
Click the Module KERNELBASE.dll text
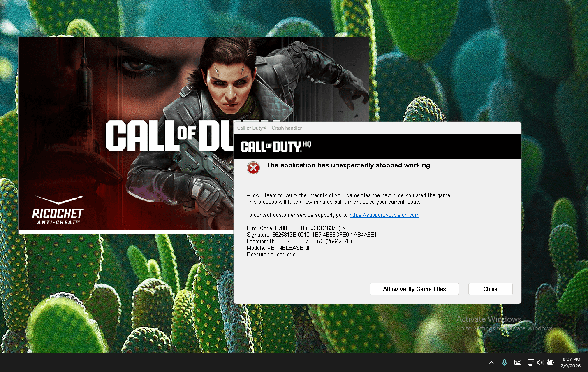pos(278,248)
